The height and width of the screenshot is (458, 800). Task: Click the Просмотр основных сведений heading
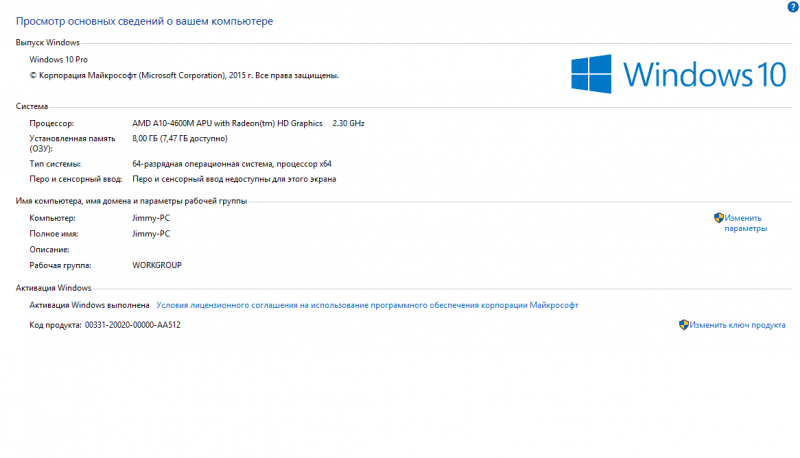(x=144, y=21)
